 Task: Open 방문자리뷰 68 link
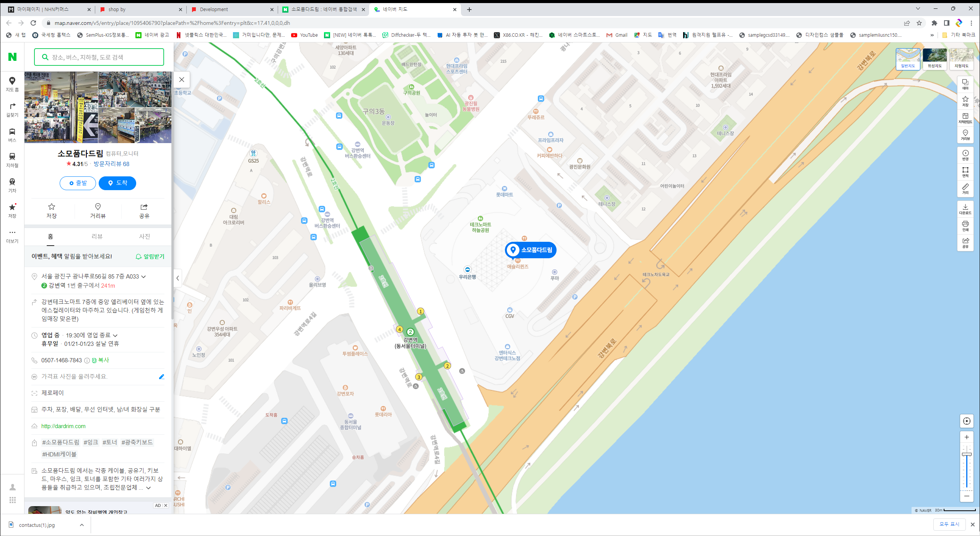click(111, 164)
